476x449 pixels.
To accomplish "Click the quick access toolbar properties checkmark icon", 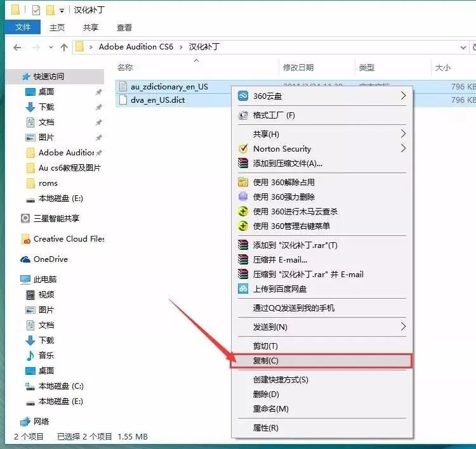I will (36, 10).
